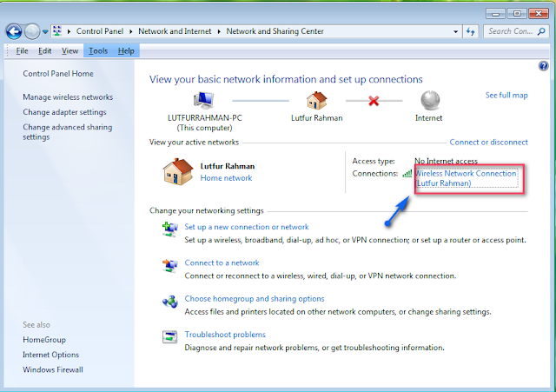Expand arrow after Control Panel breadcrumb
The height and width of the screenshot is (392, 556).
click(x=131, y=31)
